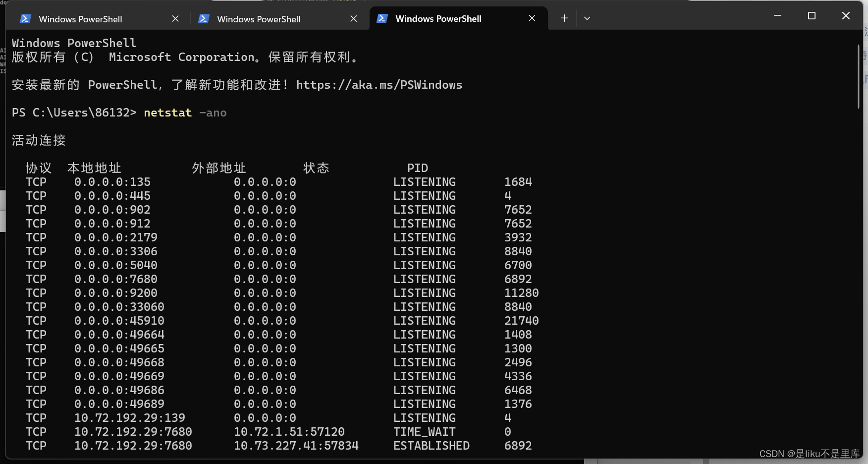The width and height of the screenshot is (868, 464).
Task: Click PID value 3932
Action: coord(518,238)
